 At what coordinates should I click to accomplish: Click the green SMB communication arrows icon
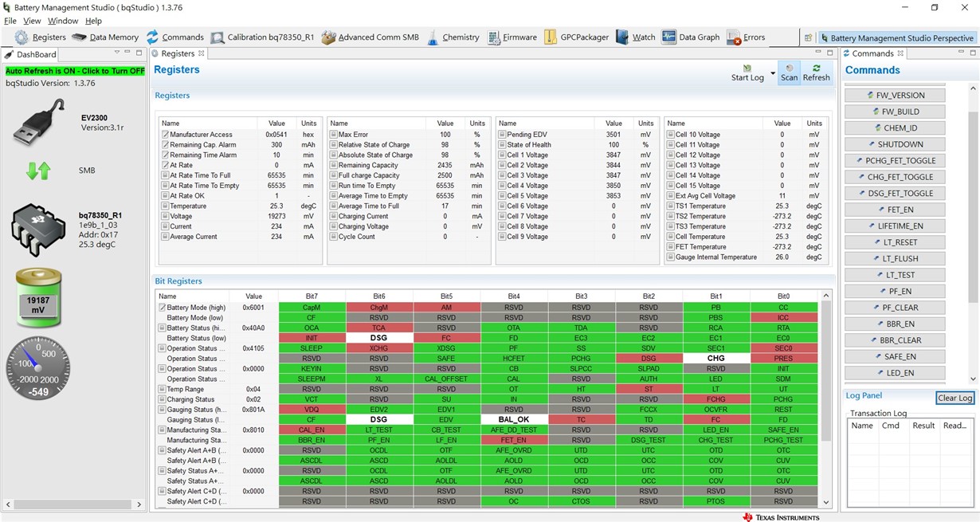pyautogui.click(x=38, y=171)
